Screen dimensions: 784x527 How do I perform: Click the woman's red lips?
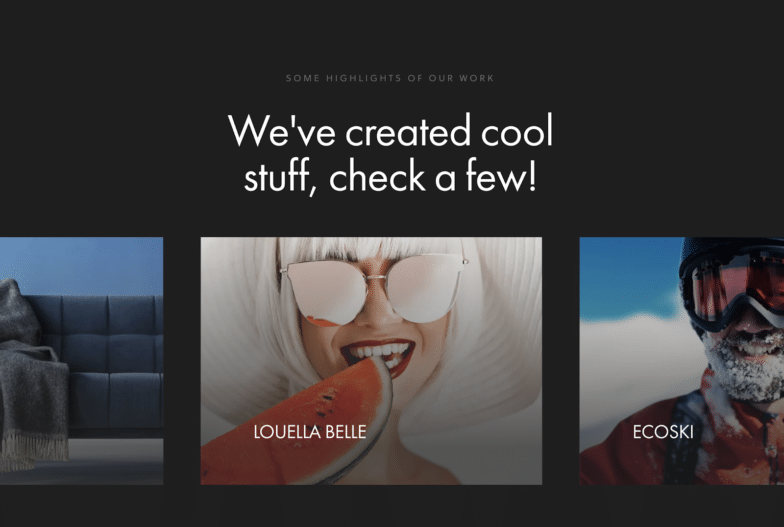pyautogui.click(x=379, y=356)
